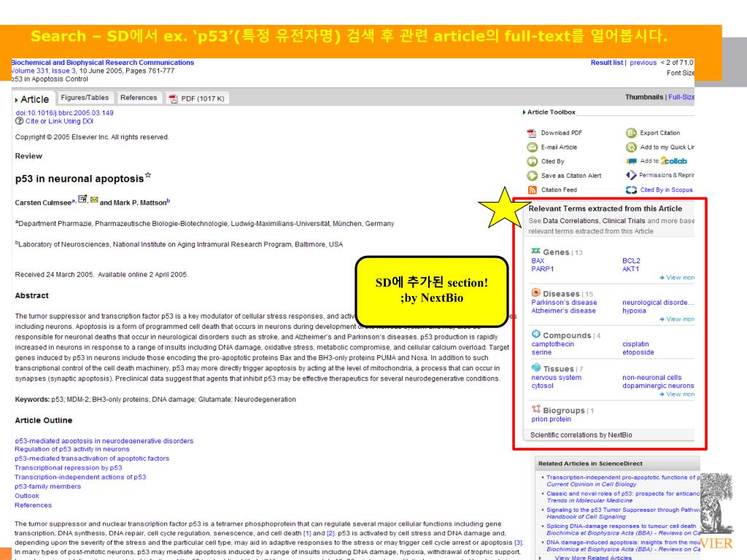Go to the previous article link

point(643,63)
